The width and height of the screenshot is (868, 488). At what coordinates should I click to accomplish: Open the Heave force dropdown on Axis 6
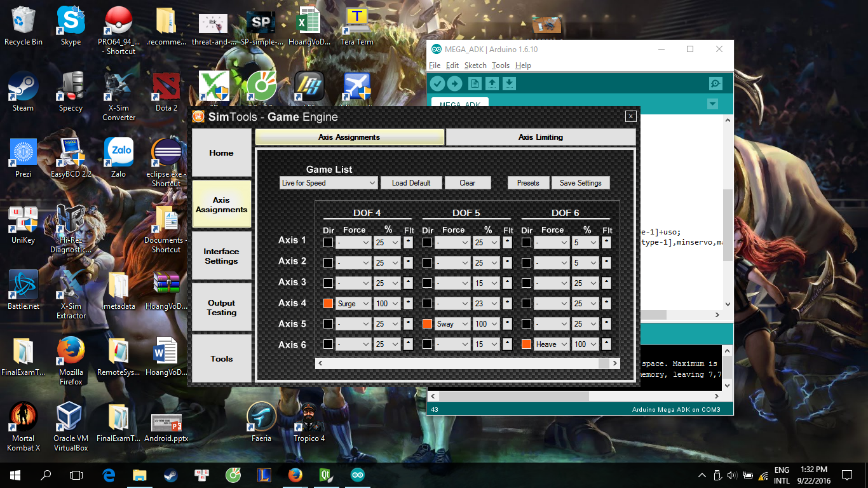pyautogui.click(x=552, y=344)
